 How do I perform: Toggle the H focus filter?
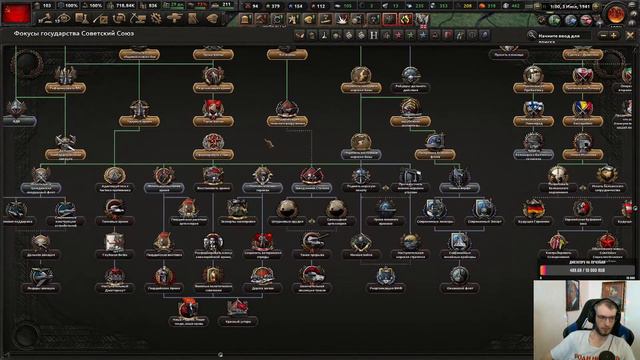point(373,36)
